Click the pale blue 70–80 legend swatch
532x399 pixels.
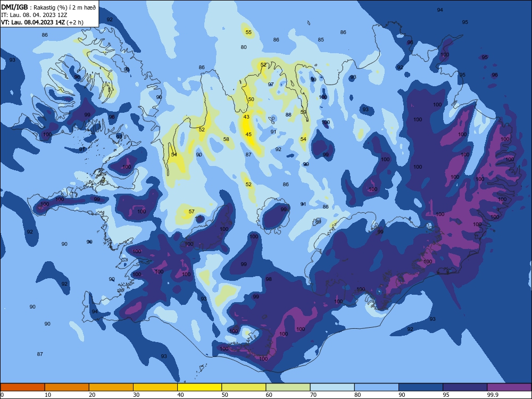pyautogui.click(x=332, y=387)
